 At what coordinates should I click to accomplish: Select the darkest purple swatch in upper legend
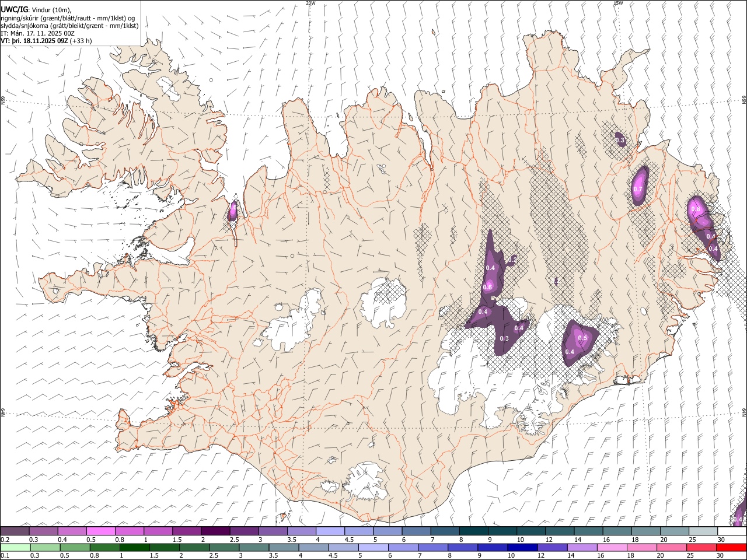[215, 531]
